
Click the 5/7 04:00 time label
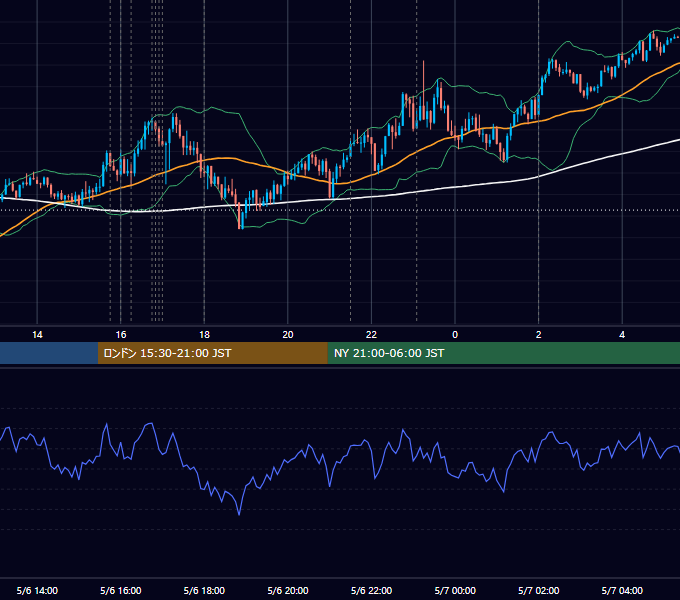pyautogui.click(x=622, y=590)
